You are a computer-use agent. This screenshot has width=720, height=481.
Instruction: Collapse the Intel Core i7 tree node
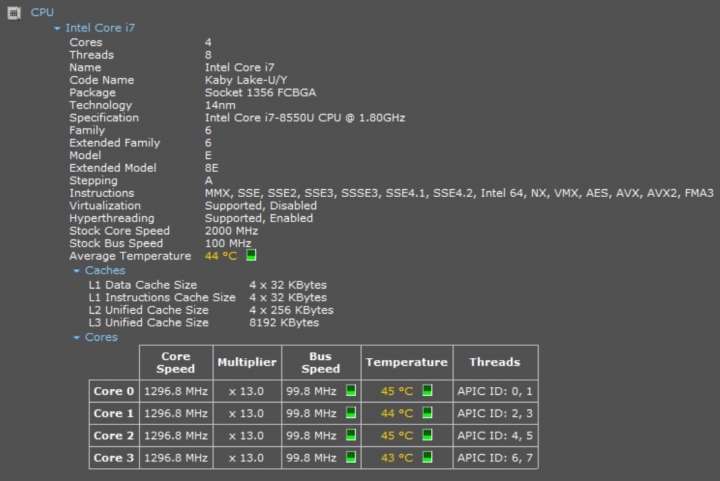click(x=57, y=28)
